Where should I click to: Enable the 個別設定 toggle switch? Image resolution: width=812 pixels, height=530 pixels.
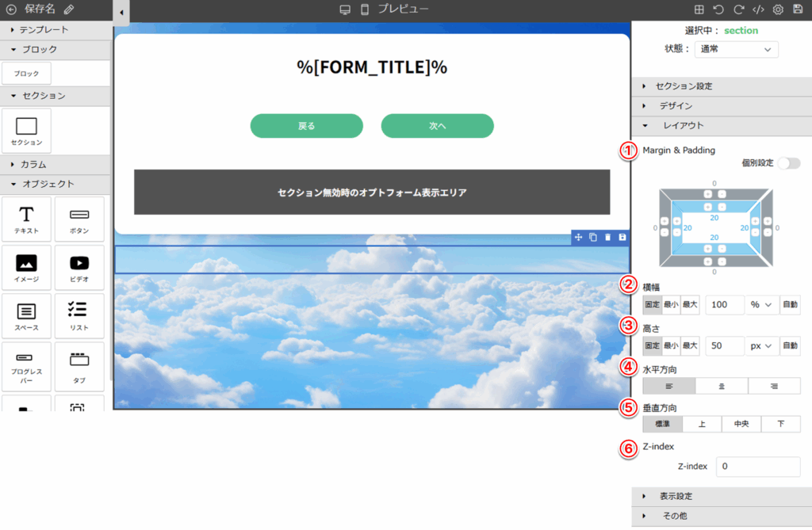tap(788, 163)
